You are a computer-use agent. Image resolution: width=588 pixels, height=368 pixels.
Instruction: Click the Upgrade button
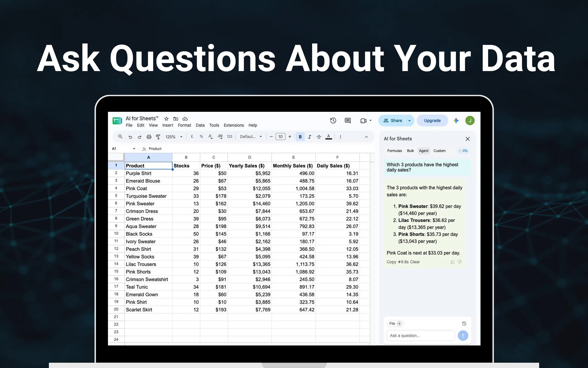pos(432,121)
